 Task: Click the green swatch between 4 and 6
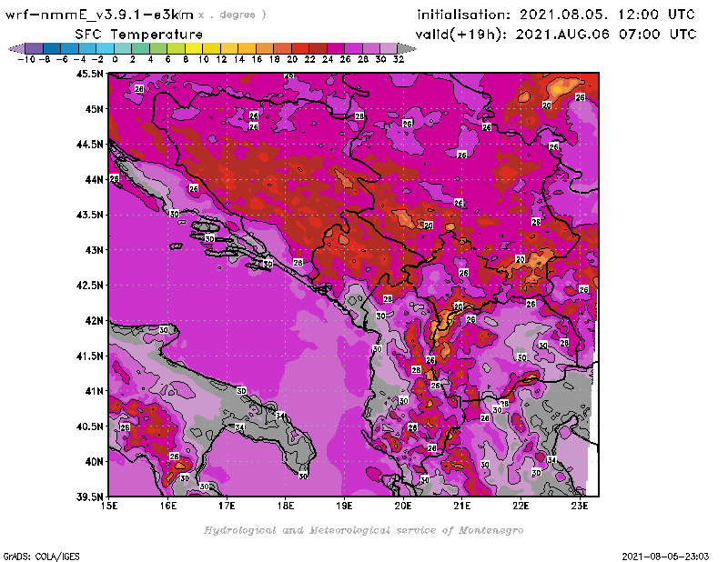point(157,48)
